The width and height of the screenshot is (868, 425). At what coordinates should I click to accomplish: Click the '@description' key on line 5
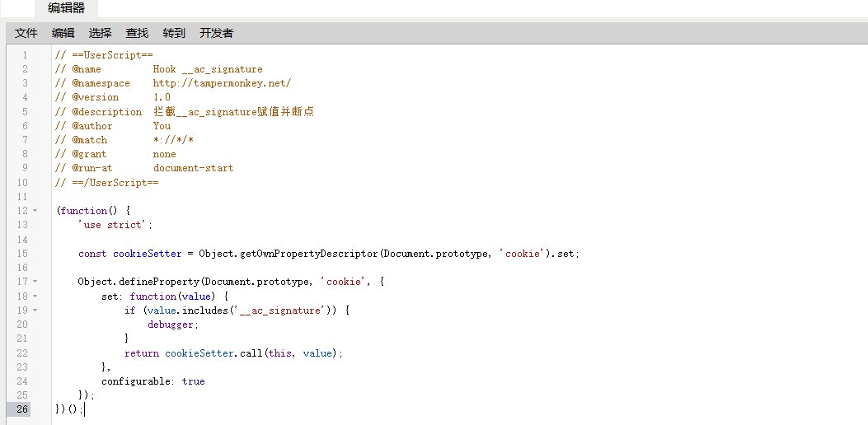107,112
